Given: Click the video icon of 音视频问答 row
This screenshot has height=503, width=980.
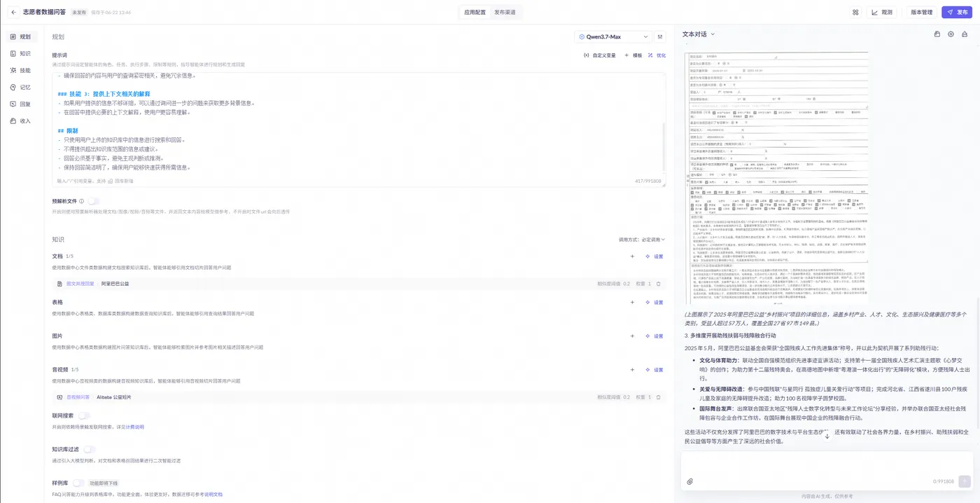Looking at the screenshot, I should (x=60, y=397).
